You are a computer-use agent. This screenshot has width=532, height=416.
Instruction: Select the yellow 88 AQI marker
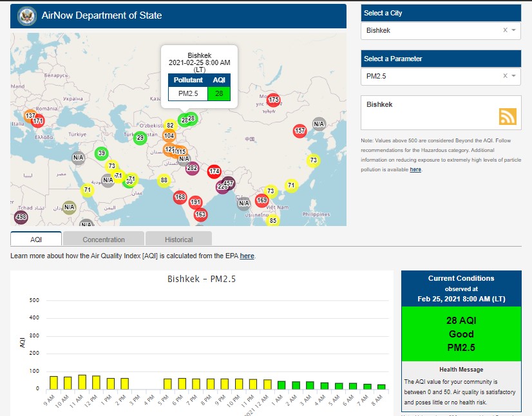click(x=164, y=180)
